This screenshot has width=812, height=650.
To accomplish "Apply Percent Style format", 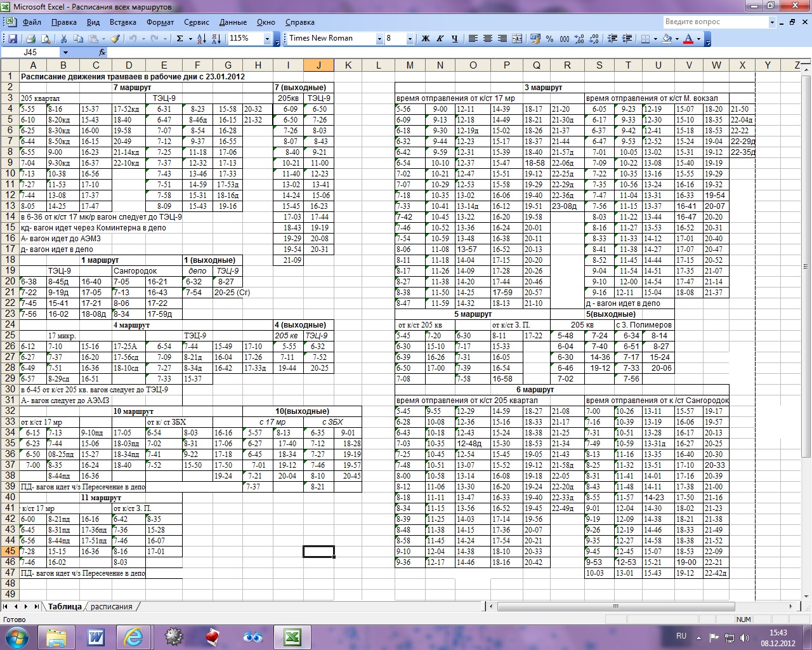I will pos(549,39).
